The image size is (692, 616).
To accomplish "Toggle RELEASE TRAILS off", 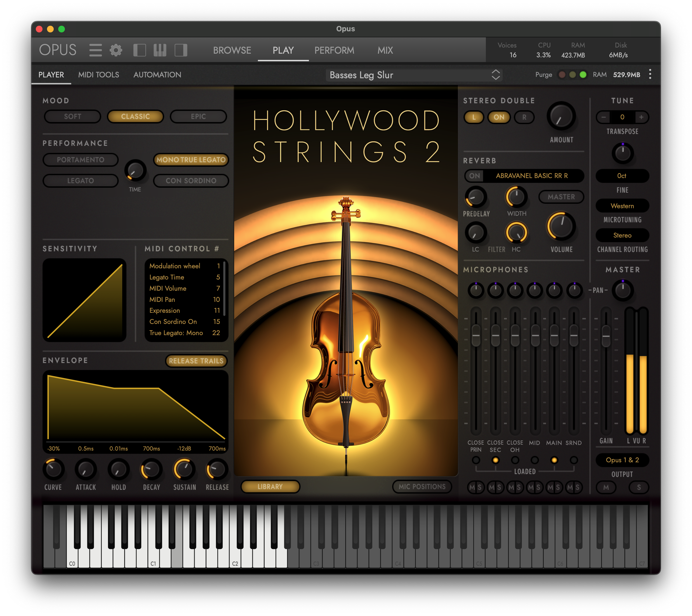I will [196, 361].
